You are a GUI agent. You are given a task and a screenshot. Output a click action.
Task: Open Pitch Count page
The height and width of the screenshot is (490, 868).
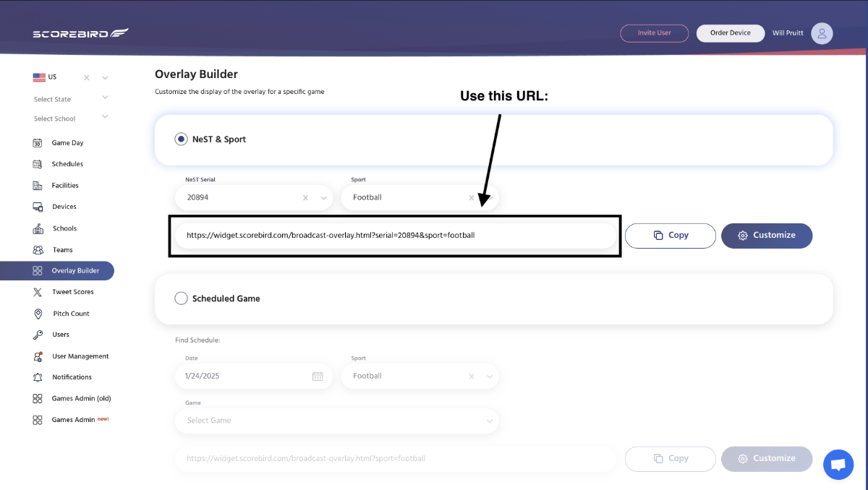(x=72, y=314)
